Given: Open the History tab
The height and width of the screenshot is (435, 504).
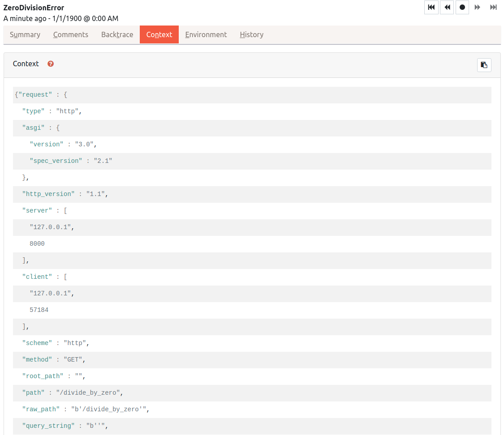Looking at the screenshot, I should [251, 34].
